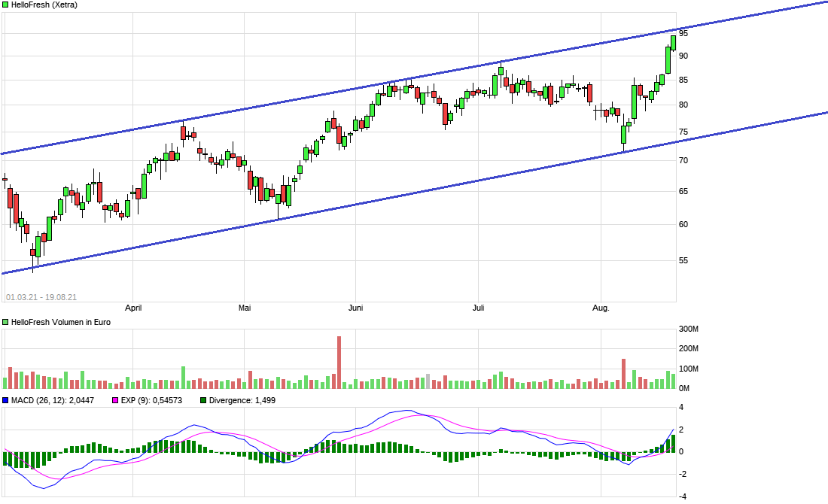Click the green HelloFresh Volumen legend square
Image resolution: width=828 pixels, height=504 pixels.
pyautogui.click(x=5, y=322)
